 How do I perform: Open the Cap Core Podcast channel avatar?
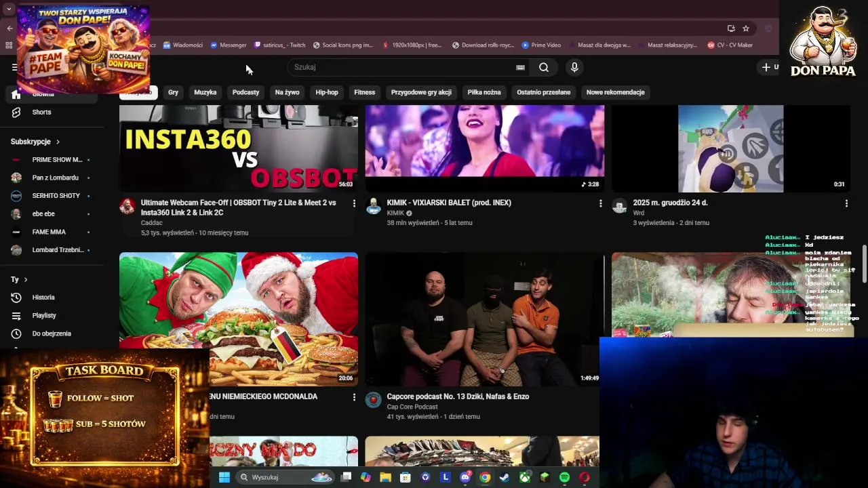[374, 400]
